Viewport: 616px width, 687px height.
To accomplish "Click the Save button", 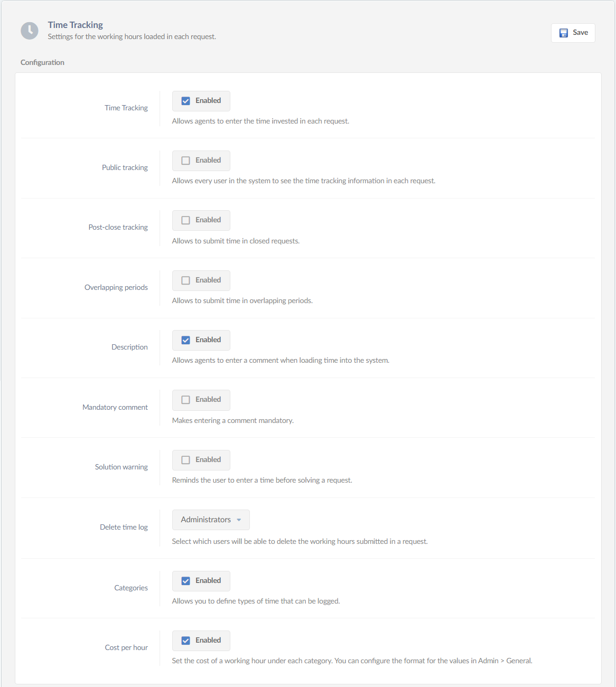I will pos(573,33).
